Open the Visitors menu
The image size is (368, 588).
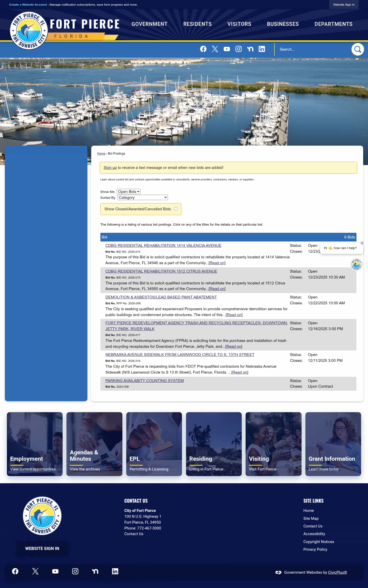tap(239, 24)
